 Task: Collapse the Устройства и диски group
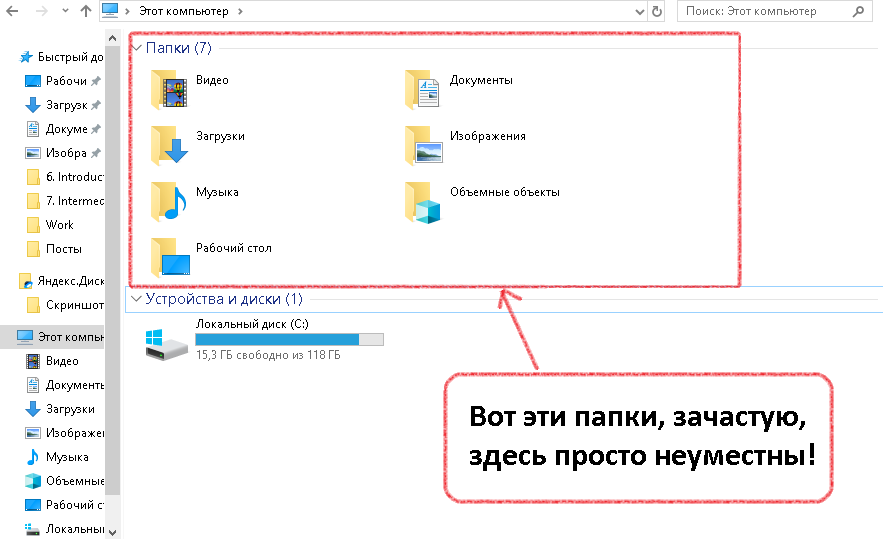(136, 299)
